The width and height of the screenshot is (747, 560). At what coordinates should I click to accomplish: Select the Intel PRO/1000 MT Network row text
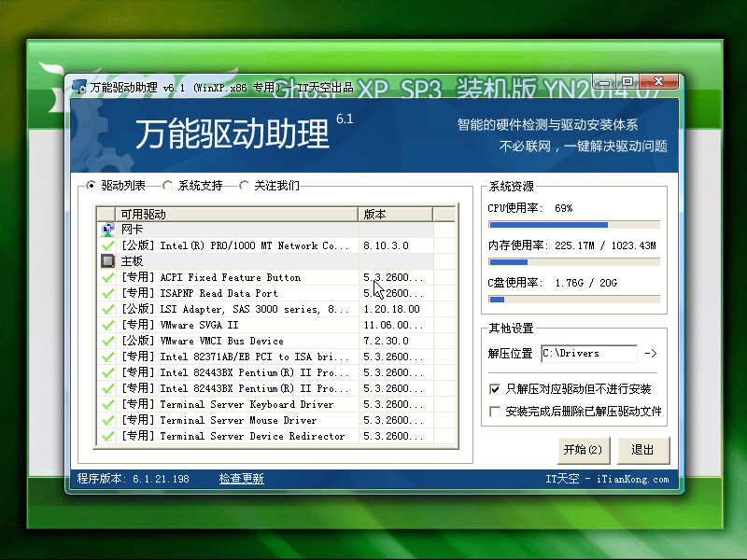235,245
